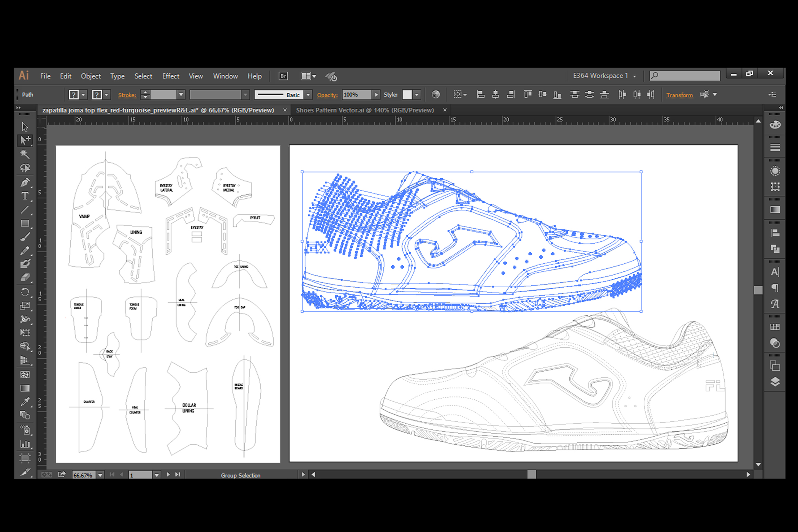Select the Rotate tool
The width and height of the screenshot is (798, 532).
pyautogui.click(x=25, y=292)
